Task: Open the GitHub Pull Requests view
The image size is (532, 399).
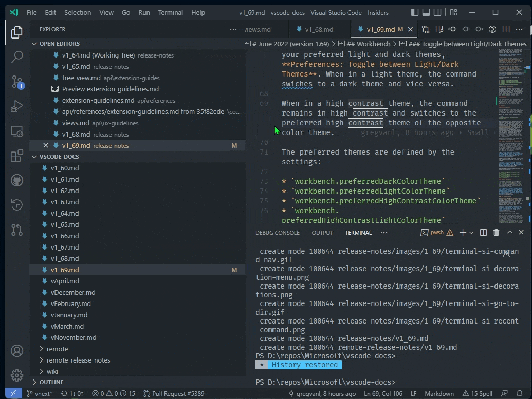Action: click(x=16, y=230)
